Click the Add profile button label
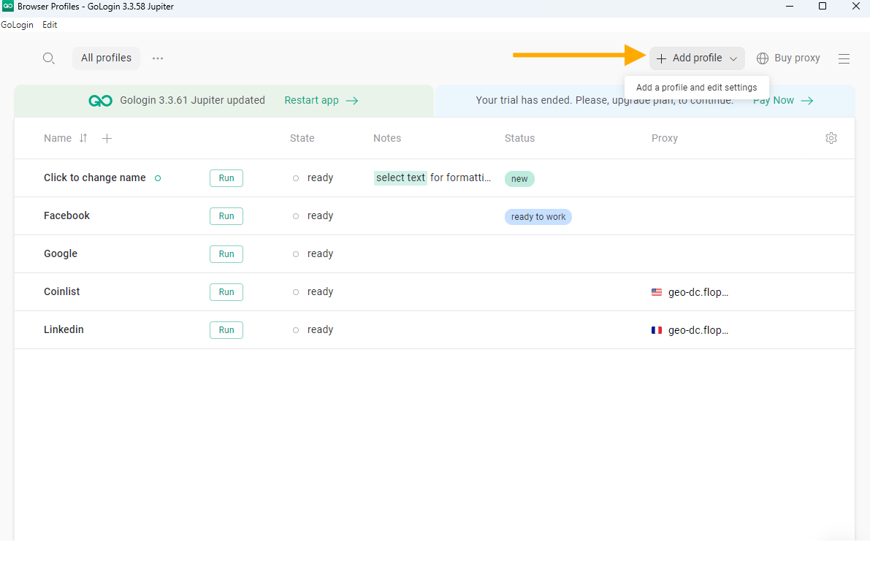This screenshot has width=870, height=588. (x=698, y=58)
